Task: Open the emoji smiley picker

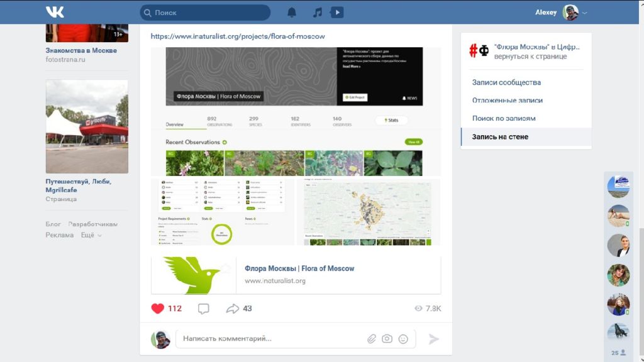Action: click(403, 339)
